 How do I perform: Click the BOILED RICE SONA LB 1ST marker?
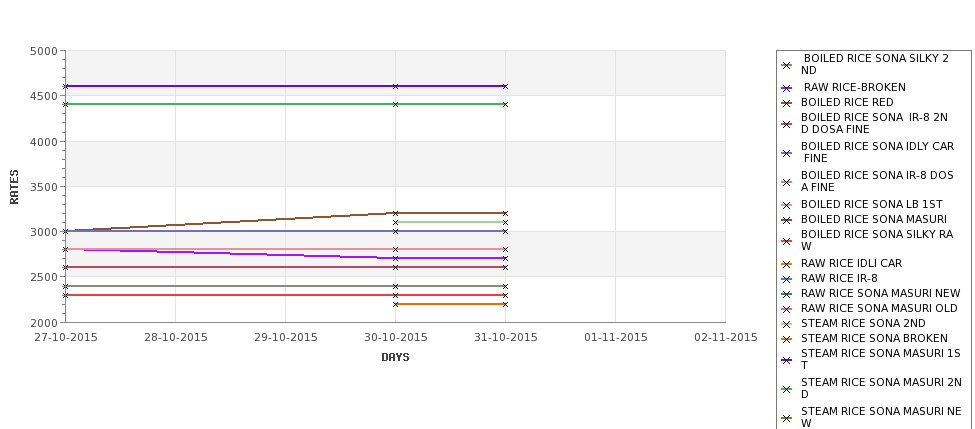787,205
